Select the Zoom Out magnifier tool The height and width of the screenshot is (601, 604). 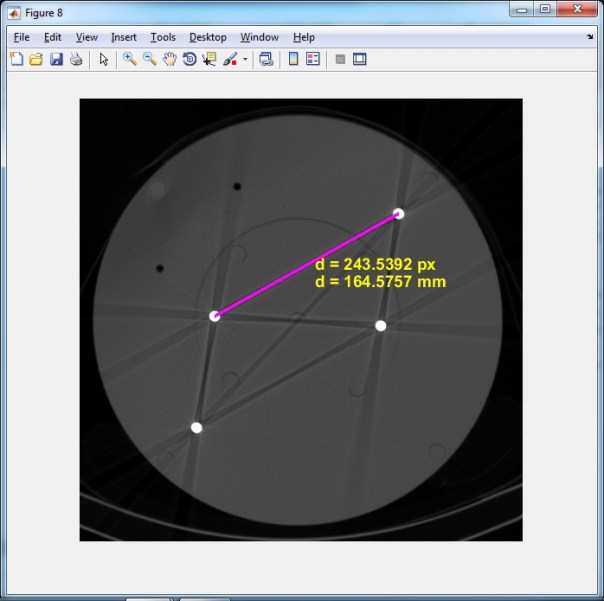click(149, 60)
